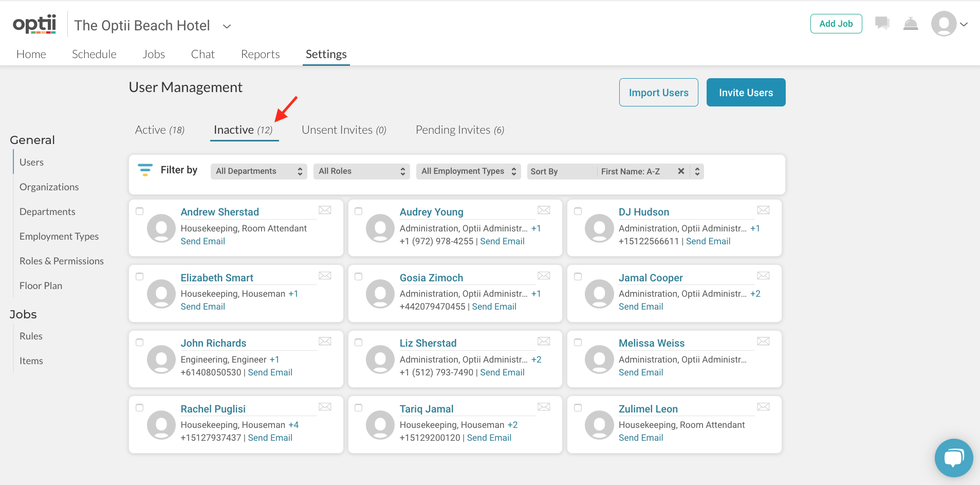Switch to the Unsent Invites tab
Image resolution: width=980 pixels, height=485 pixels.
(x=344, y=130)
